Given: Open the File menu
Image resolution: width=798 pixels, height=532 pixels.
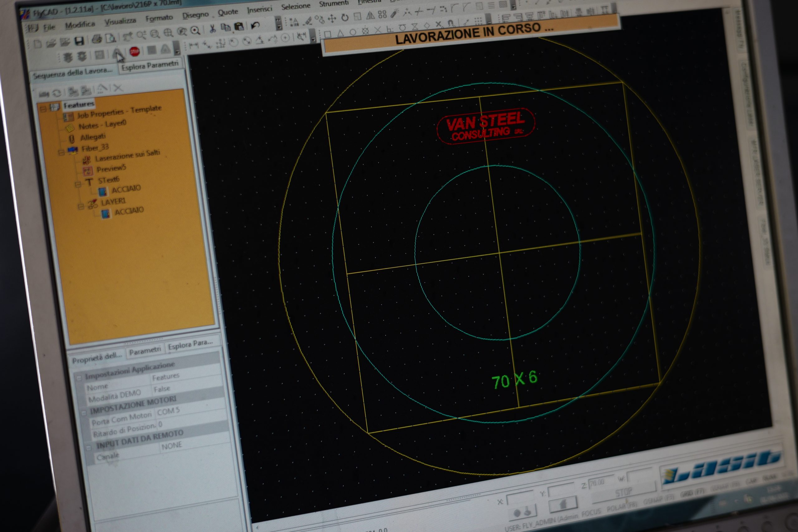Looking at the screenshot, I should (x=49, y=27).
